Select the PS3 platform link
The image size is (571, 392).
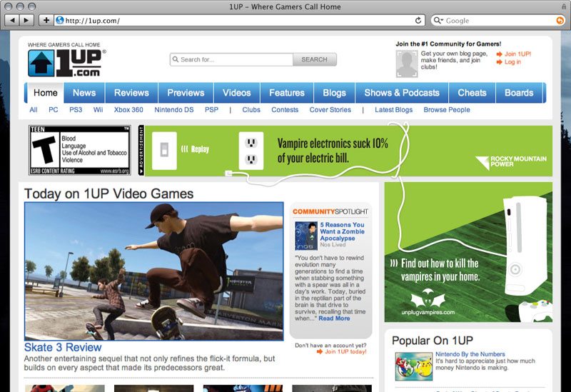(76, 110)
